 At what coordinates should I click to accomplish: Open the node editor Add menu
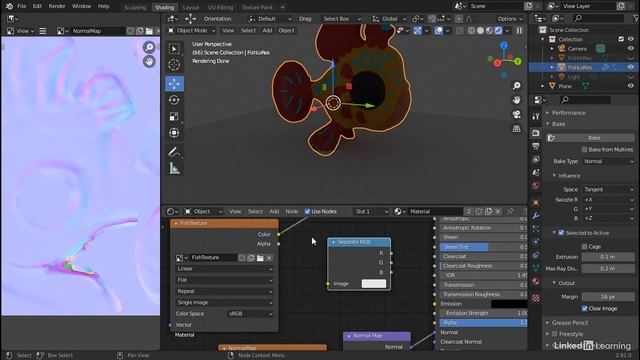click(274, 211)
